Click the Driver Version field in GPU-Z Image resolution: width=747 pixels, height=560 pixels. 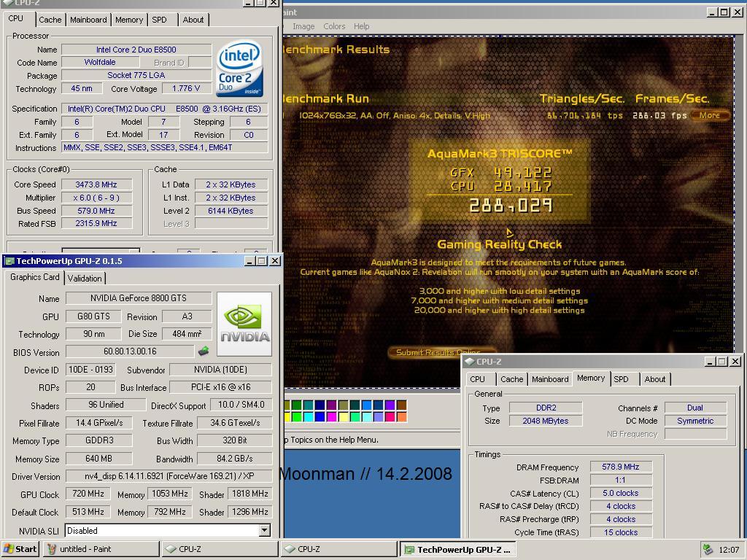169,475
